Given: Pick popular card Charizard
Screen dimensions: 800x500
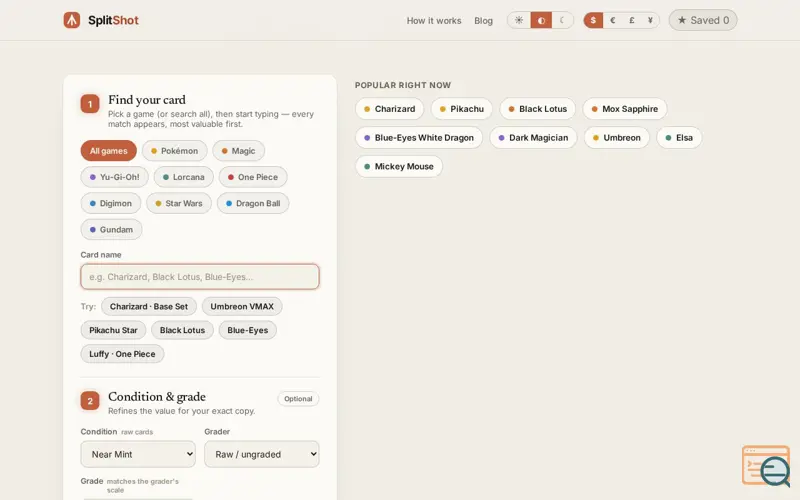Looking at the screenshot, I should point(390,109).
